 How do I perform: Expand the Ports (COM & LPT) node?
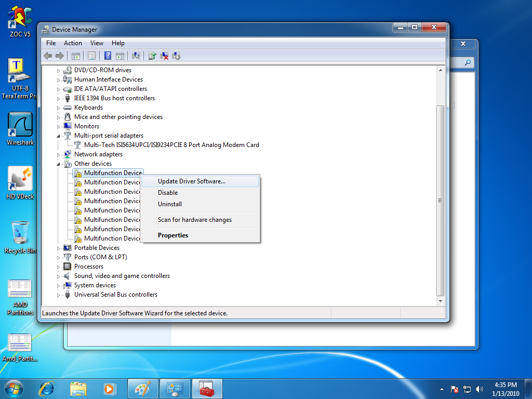[x=59, y=257]
